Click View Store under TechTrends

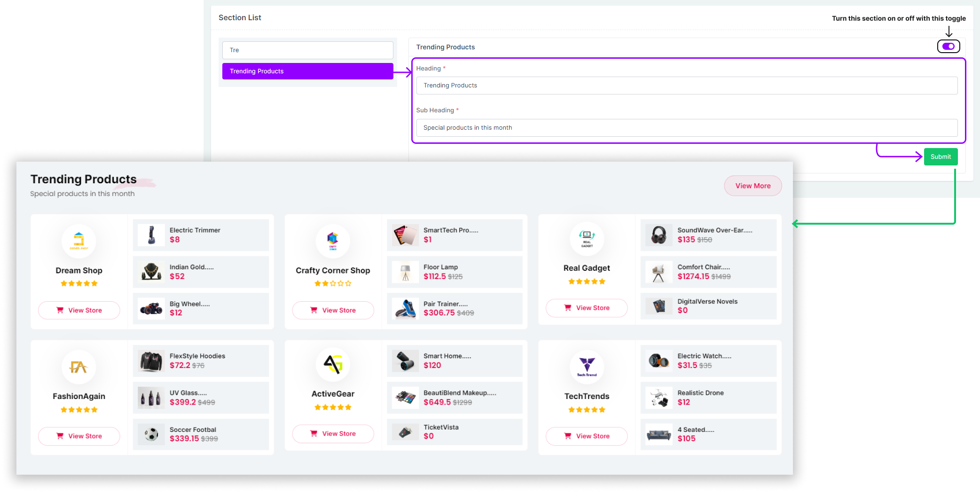[587, 436]
